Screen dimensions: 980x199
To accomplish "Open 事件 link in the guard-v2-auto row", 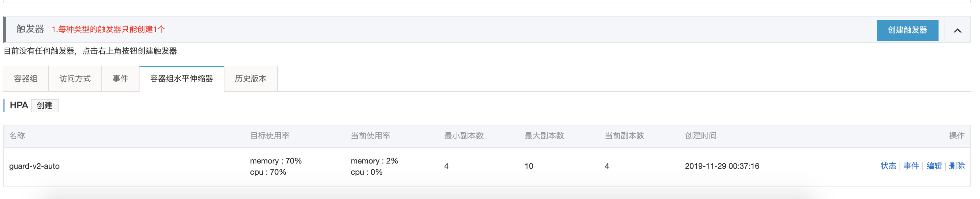I will coord(911,166).
